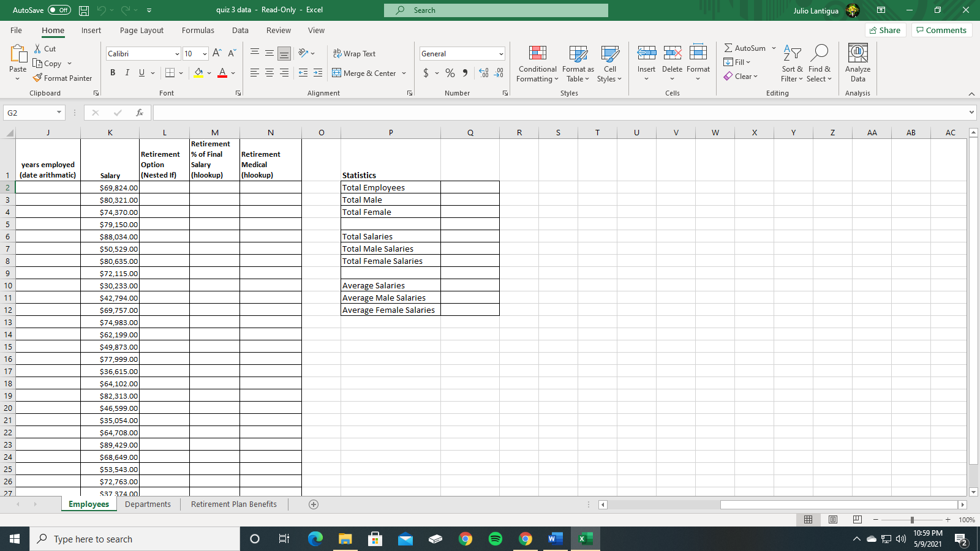Align cell text to the right

pos(284,73)
